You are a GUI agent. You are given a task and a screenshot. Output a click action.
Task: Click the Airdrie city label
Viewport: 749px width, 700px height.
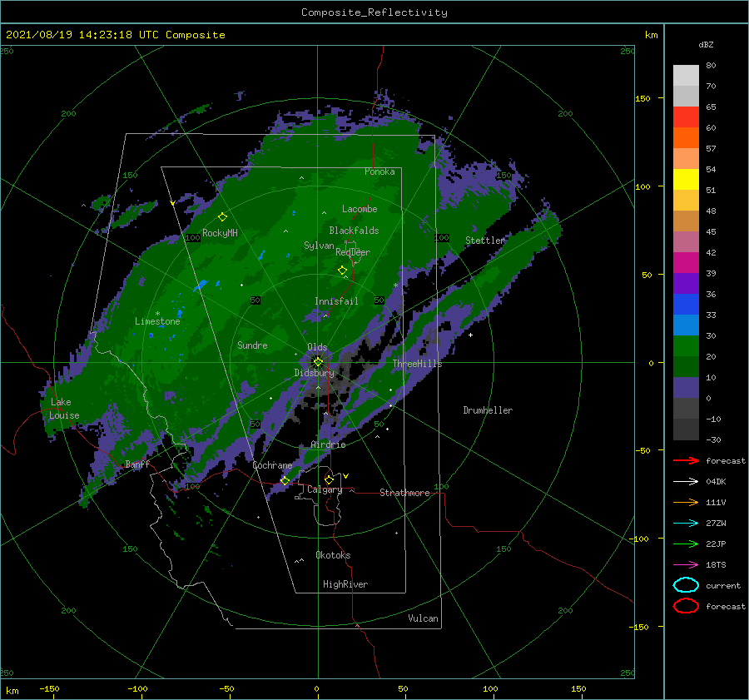[328, 444]
